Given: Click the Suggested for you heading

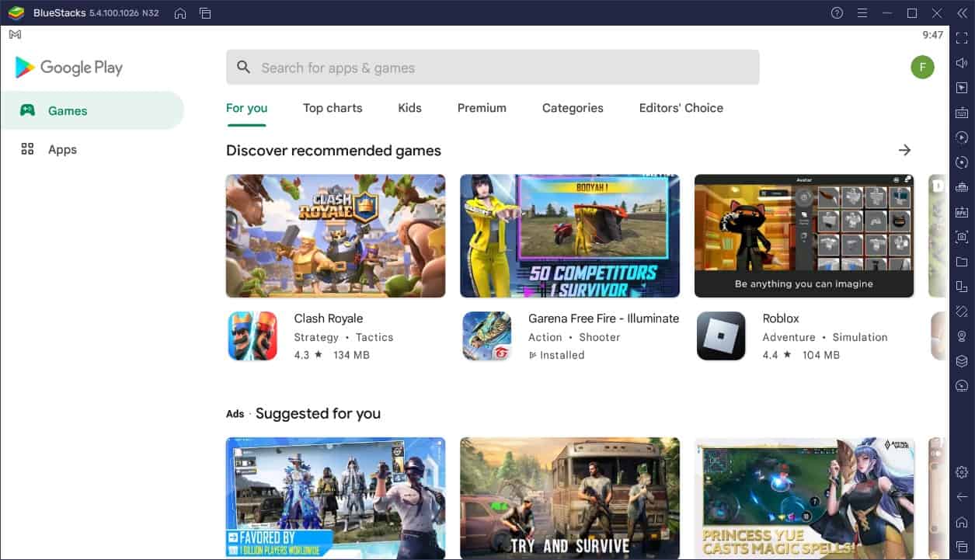Looking at the screenshot, I should (318, 413).
